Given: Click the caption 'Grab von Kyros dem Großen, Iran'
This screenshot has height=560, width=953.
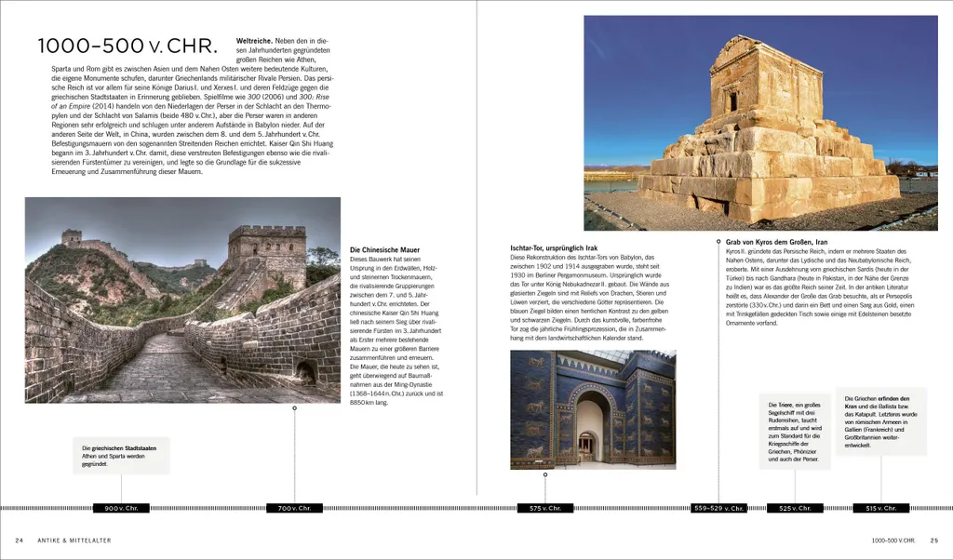Looking at the screenshot, I should pos(777,242).
